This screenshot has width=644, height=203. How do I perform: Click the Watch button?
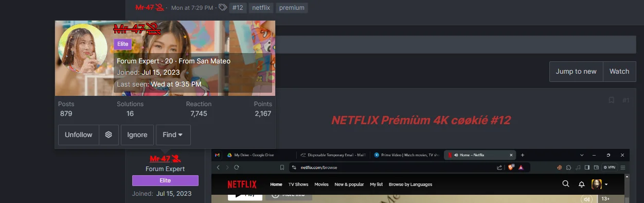pos(619,72)
